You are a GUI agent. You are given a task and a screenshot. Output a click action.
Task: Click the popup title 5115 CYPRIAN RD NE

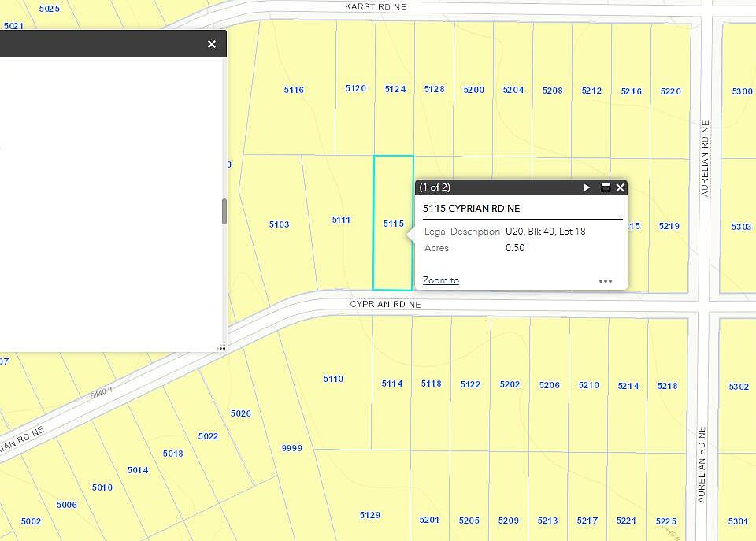pos(471,209)
